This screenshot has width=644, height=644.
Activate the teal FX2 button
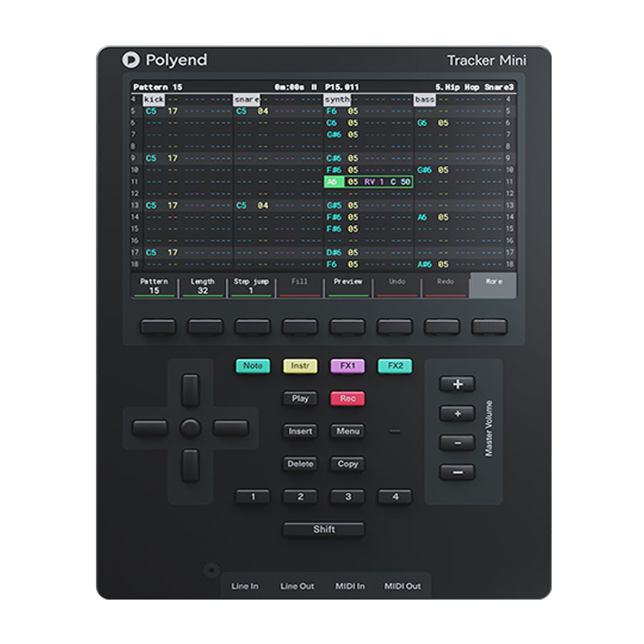tap(395, 366)
